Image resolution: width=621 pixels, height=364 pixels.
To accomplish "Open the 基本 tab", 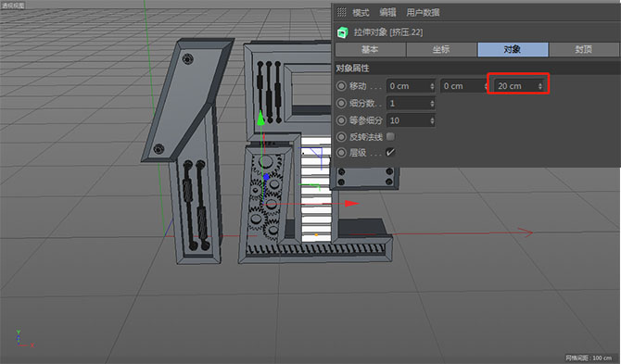I will click(370, 49).
